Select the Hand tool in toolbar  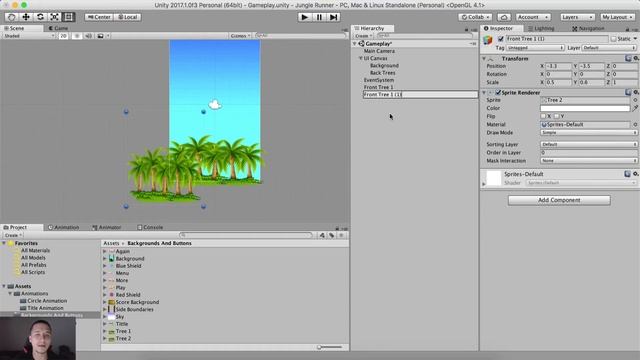[x=11, y=17]
